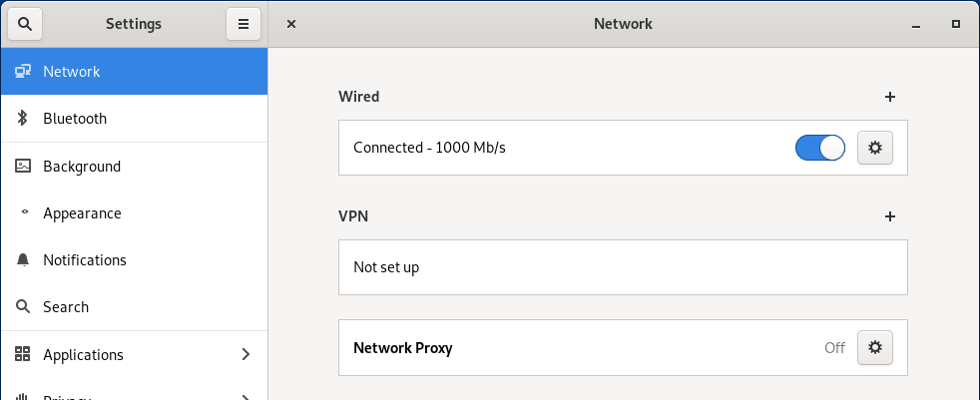Toggle the Wired connection switch off

820,148
